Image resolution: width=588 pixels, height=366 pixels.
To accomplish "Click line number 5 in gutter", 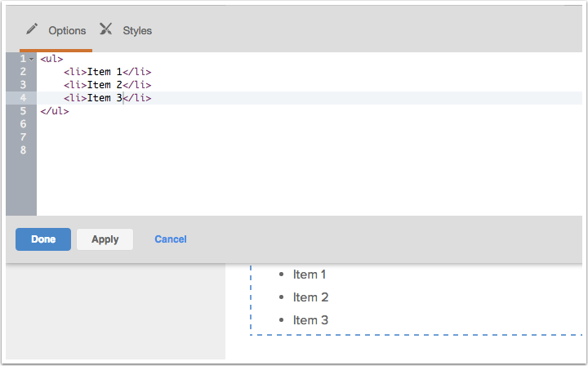I will click(23, 111).
